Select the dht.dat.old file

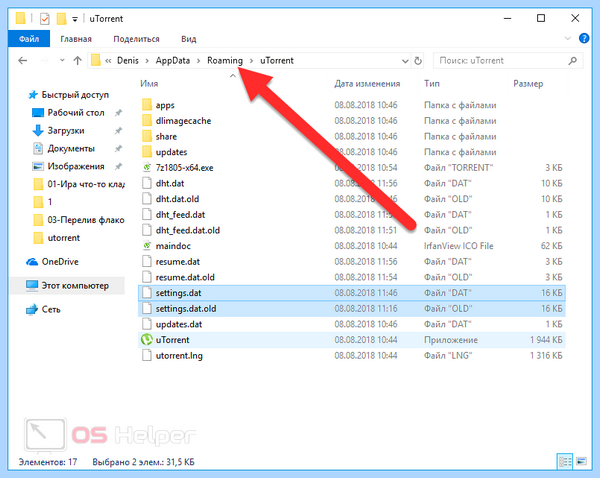(x=177, y=199)
